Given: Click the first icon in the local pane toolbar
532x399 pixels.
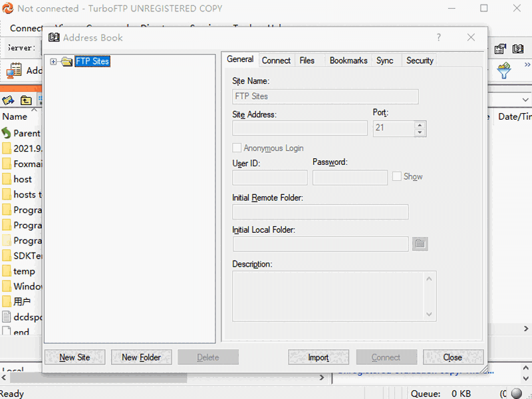Looking at the screenshot, I should (8, 100).
